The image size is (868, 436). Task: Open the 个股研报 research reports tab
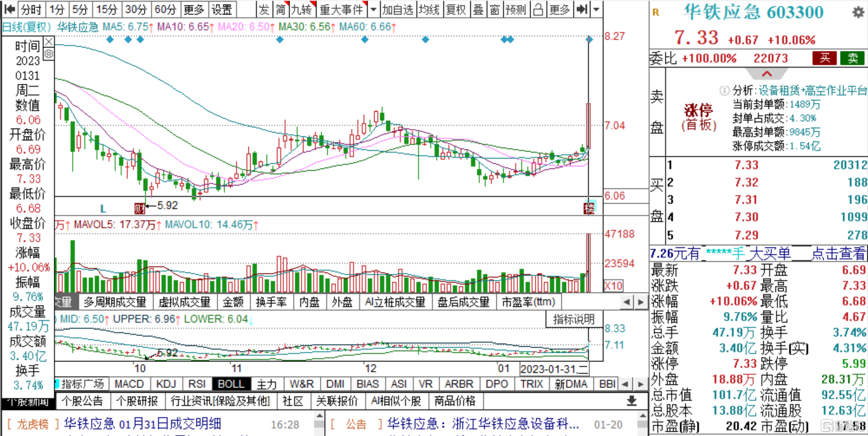point(136,401)
